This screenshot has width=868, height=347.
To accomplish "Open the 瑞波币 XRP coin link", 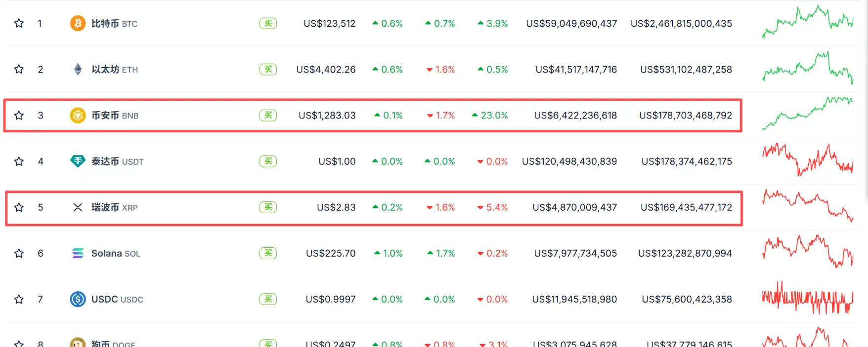I will pos(115,207).
